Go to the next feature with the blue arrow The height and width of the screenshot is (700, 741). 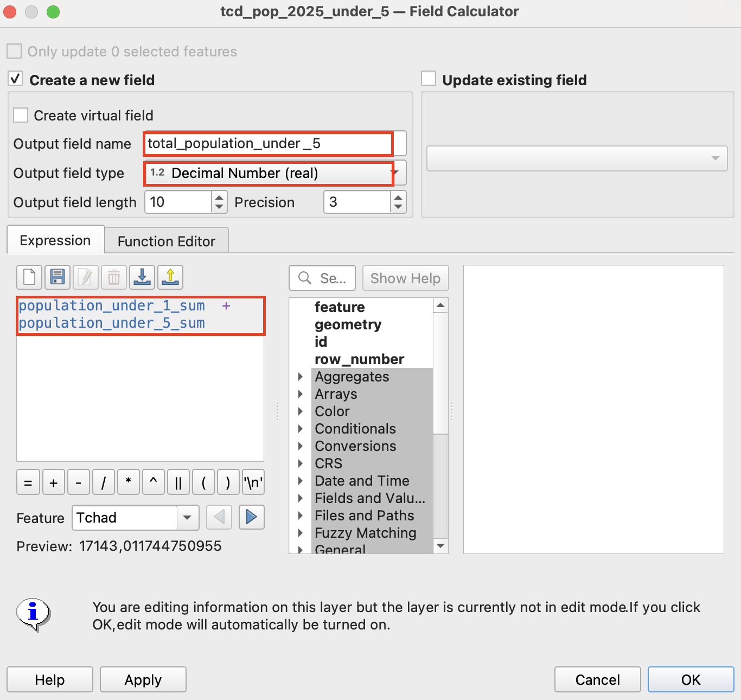(251, 517)
